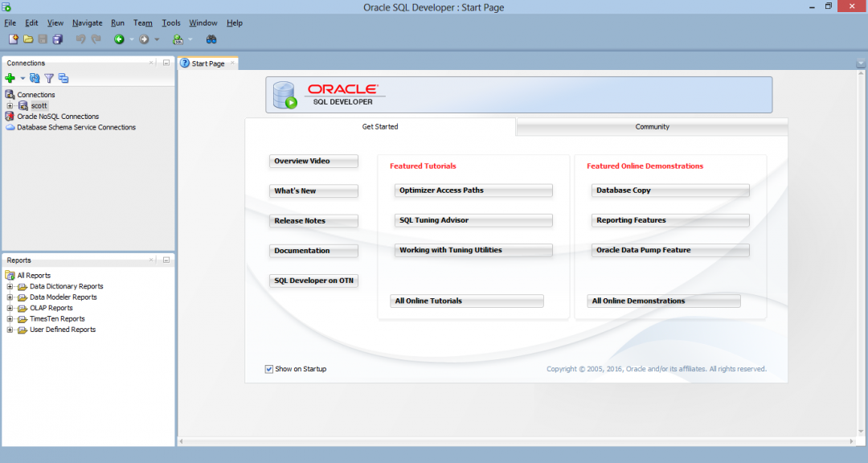Viewport: 868px width, 463px height.
Task: Click the binoculars search icon
Action: coord(211,39)
